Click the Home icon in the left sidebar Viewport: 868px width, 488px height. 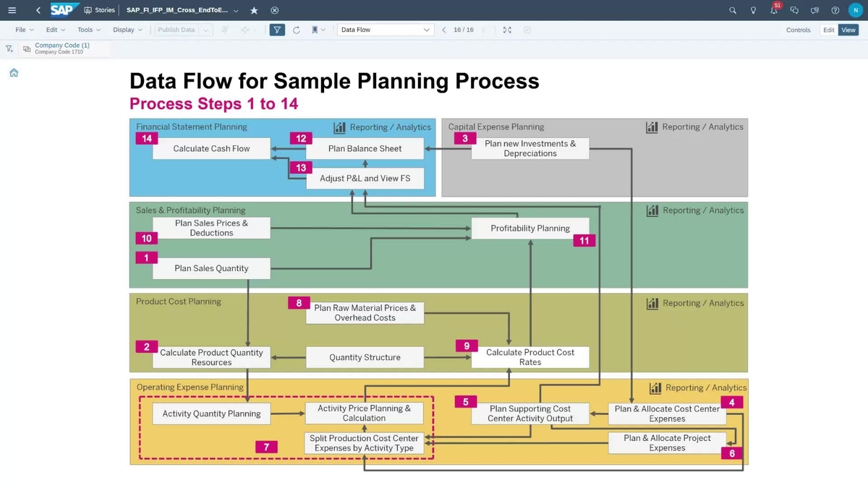click(13, 72)
